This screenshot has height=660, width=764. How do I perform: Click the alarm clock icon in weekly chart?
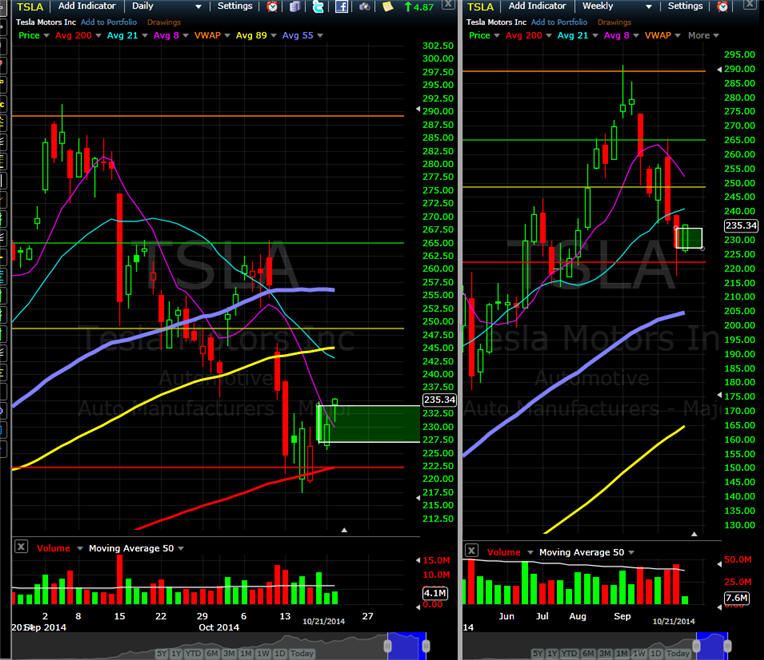click(x=723, y=6)
